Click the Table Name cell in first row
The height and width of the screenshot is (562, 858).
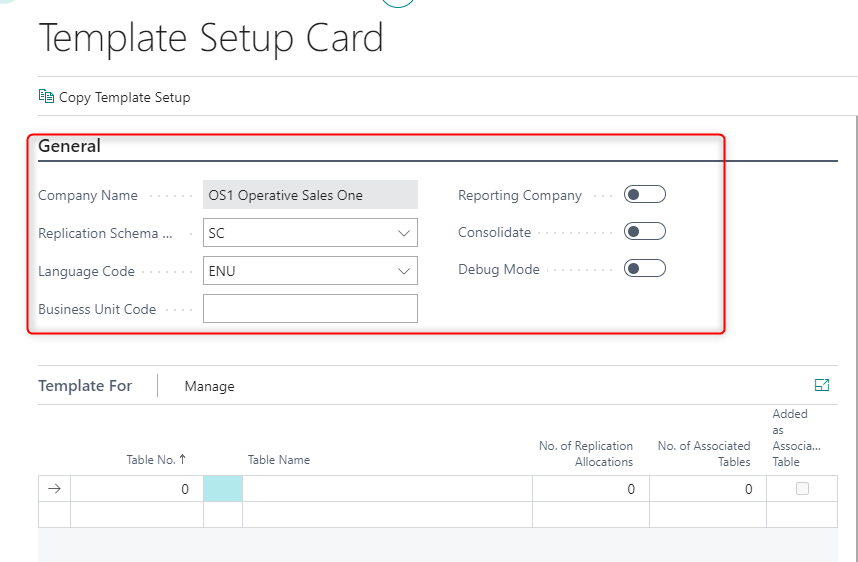tap(387, 489)
